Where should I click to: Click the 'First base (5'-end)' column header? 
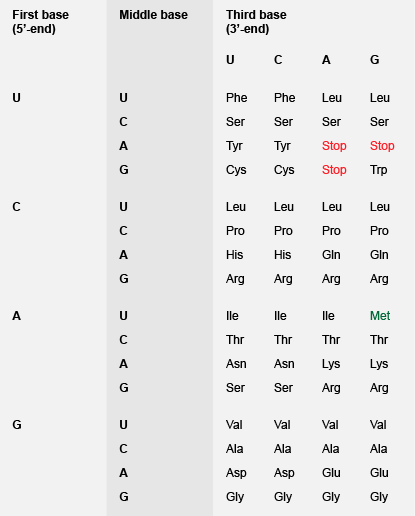coord(40,22)
